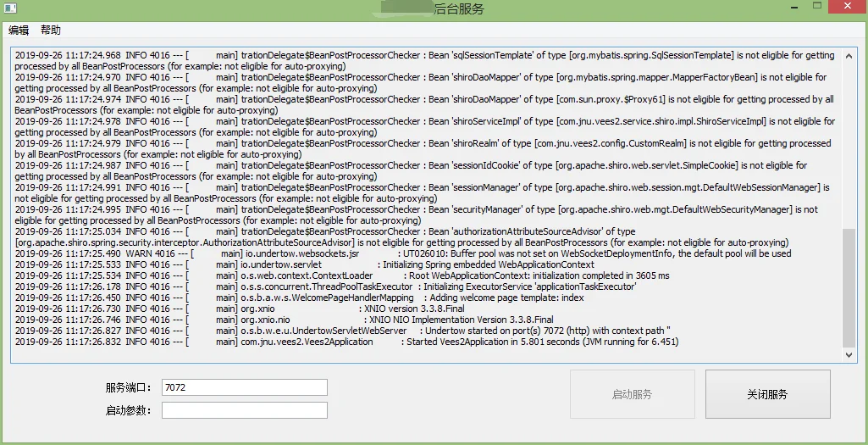Click the 'Undertow started on port(s) 7072' line
The width and height of the screenshot is (868, 445).
pyautogui.click(x=343, y=331)
